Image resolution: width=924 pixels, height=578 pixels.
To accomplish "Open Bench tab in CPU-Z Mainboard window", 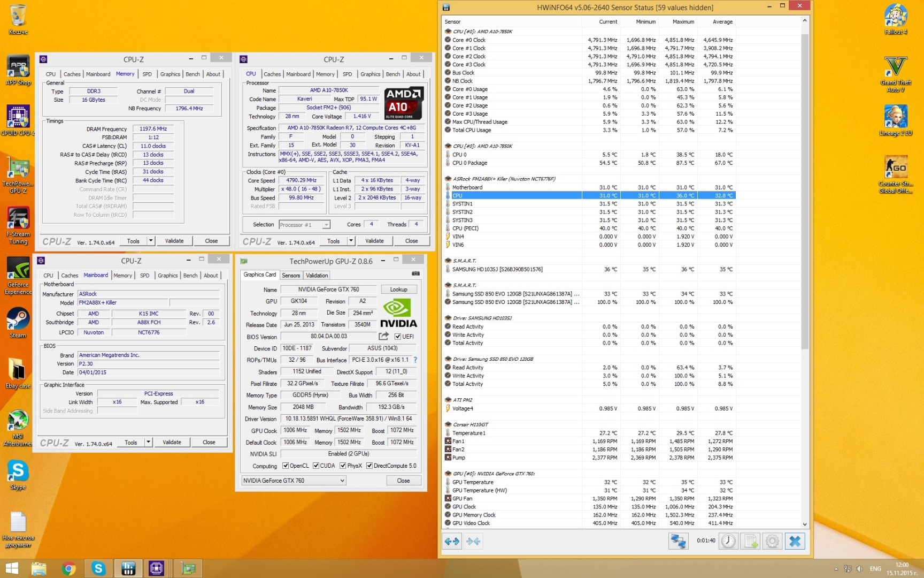I will pyautogui.click(x=190, y=275).
